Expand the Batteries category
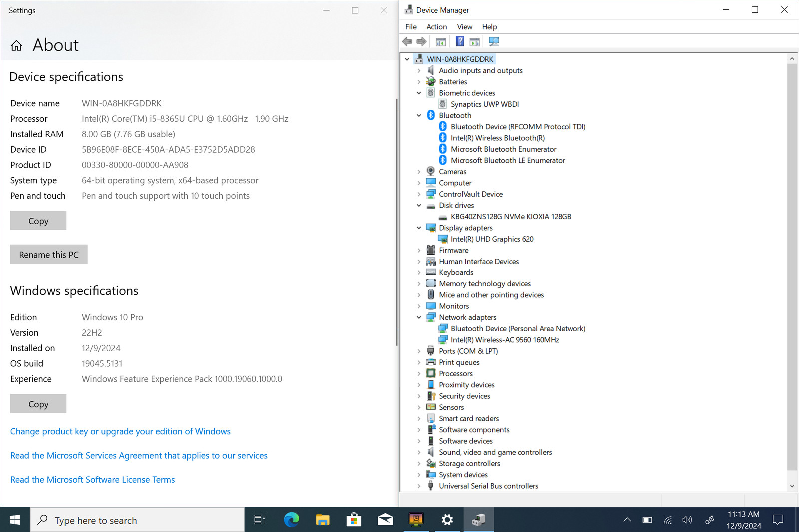Viewport: 799px width, 532px height. (419, 82)
